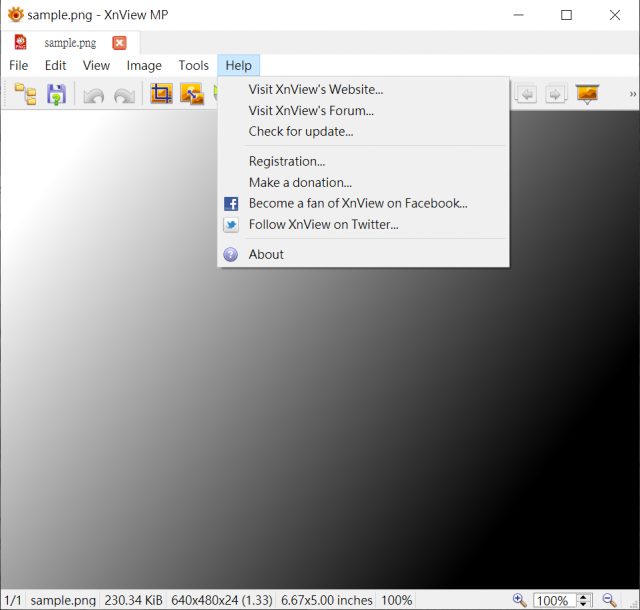Open the Browser folder tree icon
Screen dimensions: 640x610
click(x=25, y=94)
